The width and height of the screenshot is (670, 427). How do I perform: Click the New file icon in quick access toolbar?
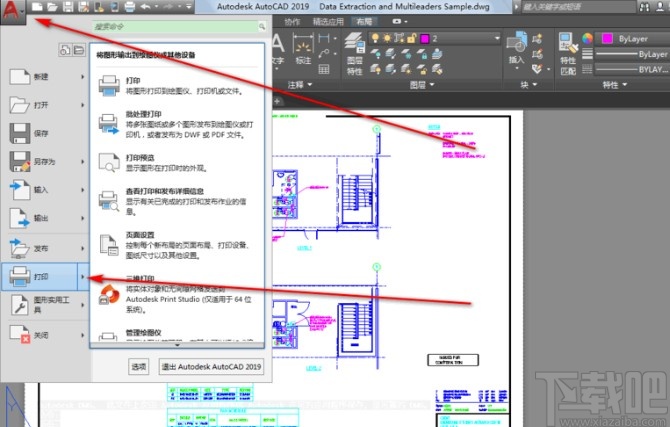coord(37,6)
